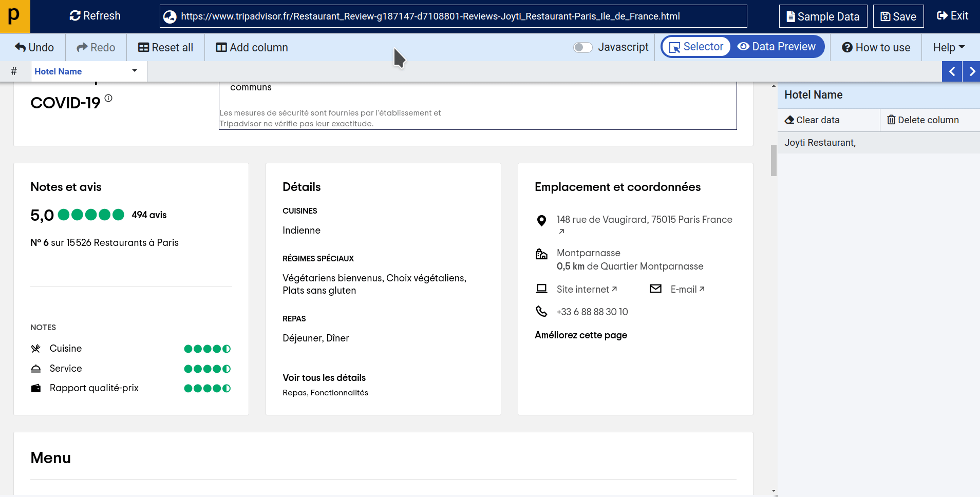The image size is (980, 497).
Task: Select 'Repas, Fonctionnalités' subtitle text
Action: [x=325, y=393]
